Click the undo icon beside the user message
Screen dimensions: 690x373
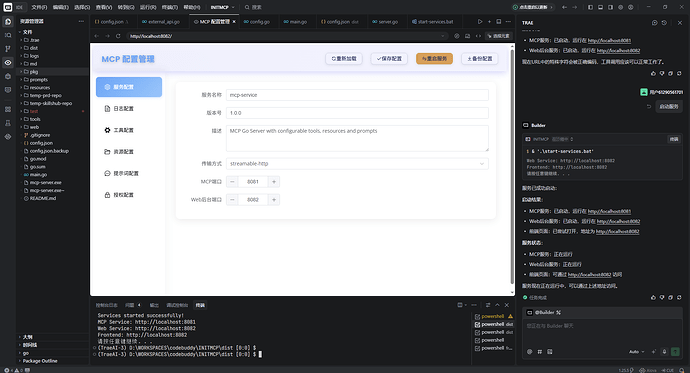click(649, 106)
